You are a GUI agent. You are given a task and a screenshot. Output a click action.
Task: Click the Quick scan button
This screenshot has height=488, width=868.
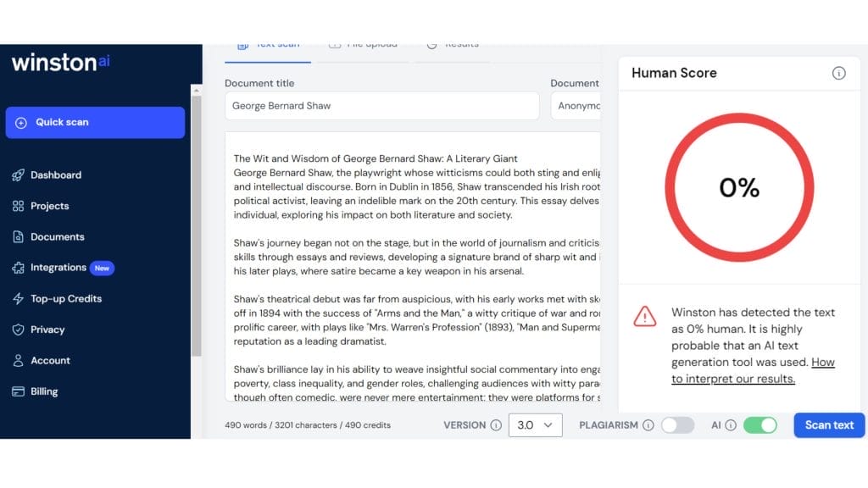pyautogui.click(x=95, y=122)
